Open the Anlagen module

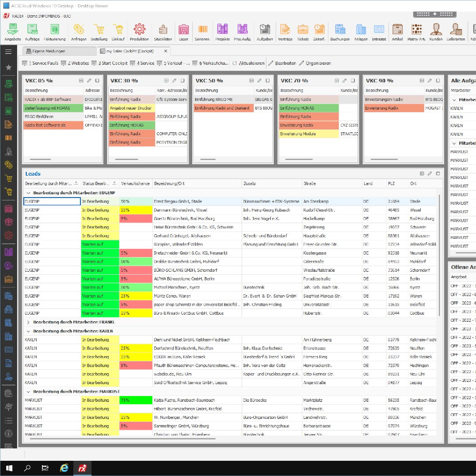[x=361, y=32]
